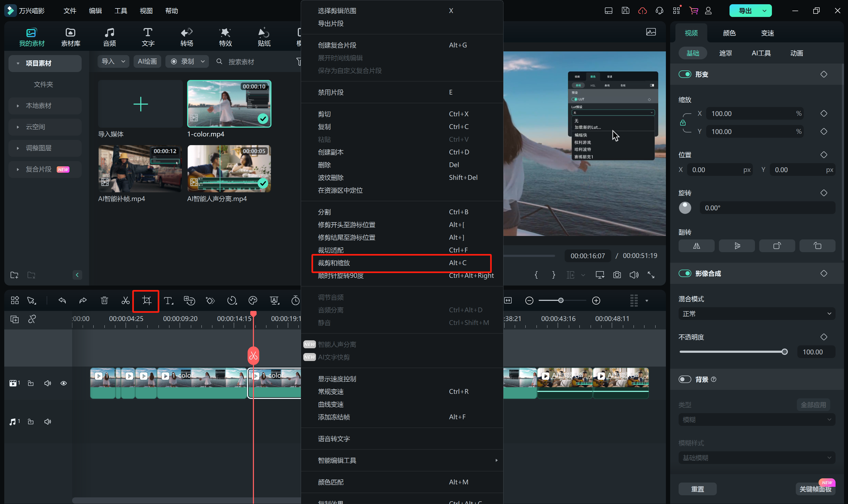This screenshot has height=504, width=848.
Task: Click the trash delete icon in toolbar
Action: tap(104, 301)
